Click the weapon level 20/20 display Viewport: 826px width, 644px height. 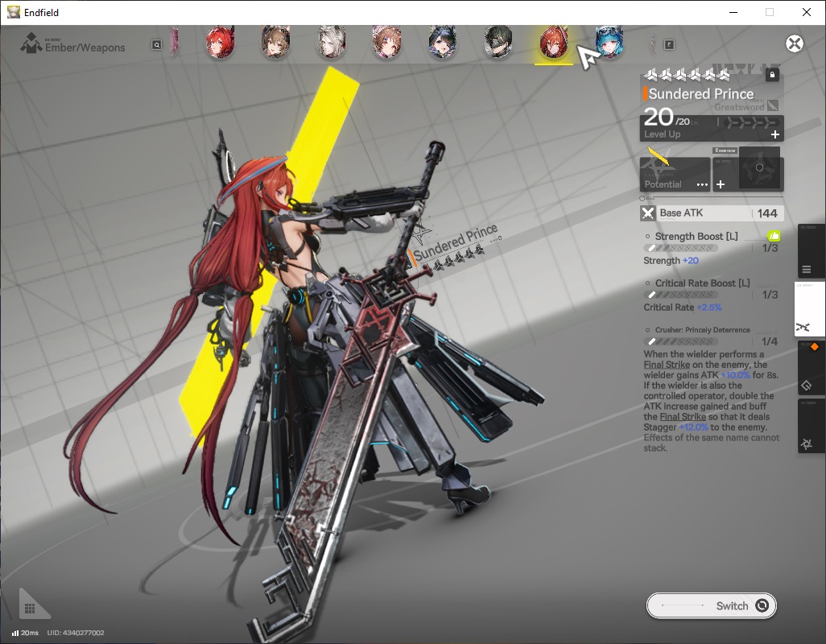pyautogui.click(x=667, y=118)
